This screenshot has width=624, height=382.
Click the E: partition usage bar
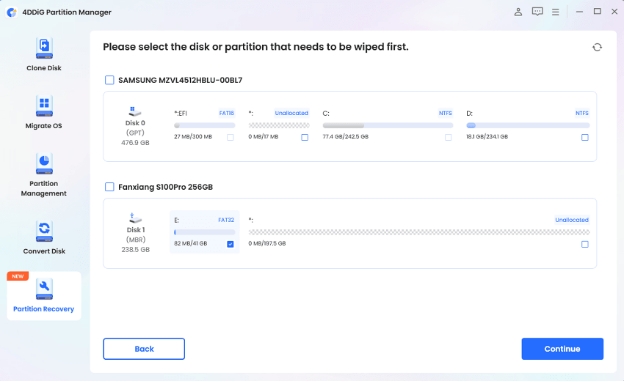coord(205,232)
